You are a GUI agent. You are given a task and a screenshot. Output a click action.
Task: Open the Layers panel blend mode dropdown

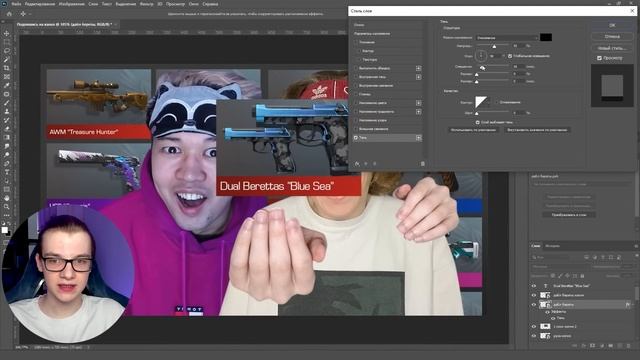pos(559,267)
